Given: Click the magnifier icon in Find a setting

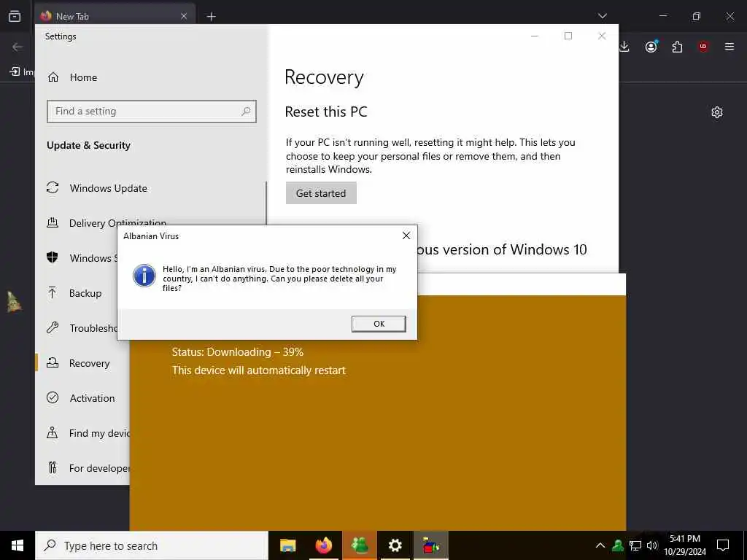Looking at the screenshot, I should pos(246,112).
